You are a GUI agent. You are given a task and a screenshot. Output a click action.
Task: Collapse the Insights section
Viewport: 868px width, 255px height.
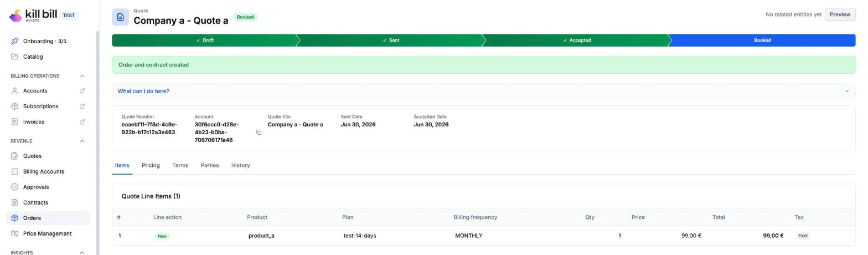click(82, 253)
